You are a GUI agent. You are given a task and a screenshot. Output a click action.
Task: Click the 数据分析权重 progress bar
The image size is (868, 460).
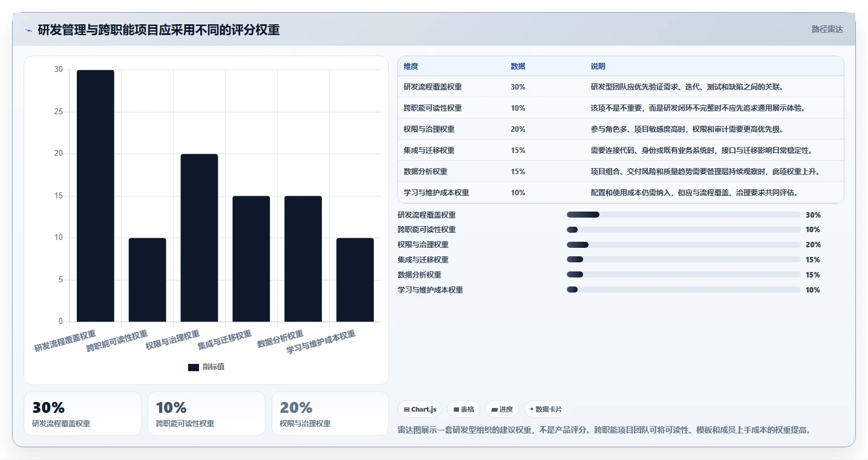pyautogui.click(x=684, y=275)
